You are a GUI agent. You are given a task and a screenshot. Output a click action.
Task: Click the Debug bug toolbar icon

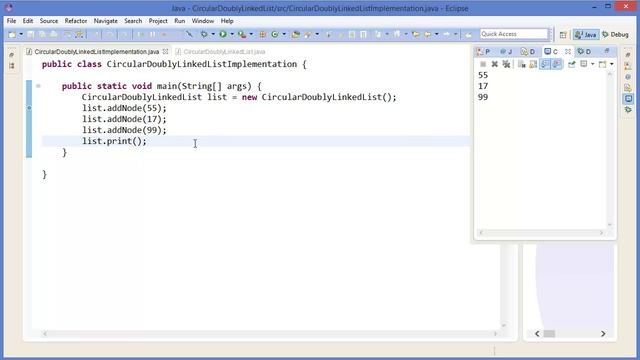coord(204,35)
